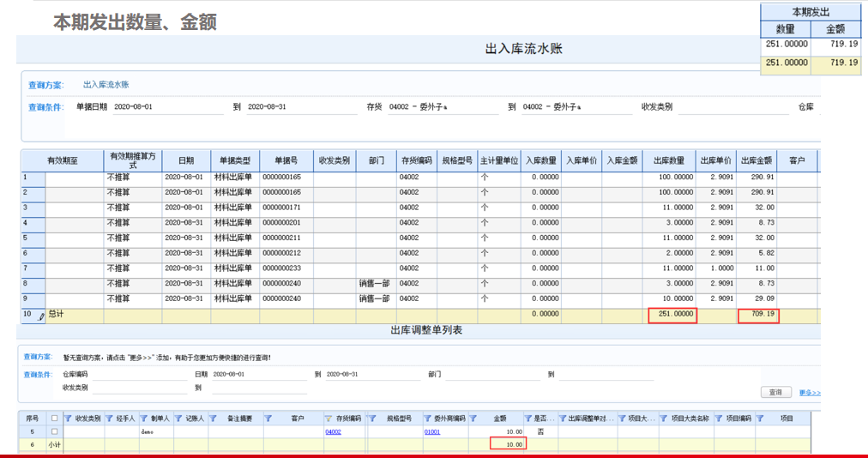The height and width of the screenshot is (458, 868).
Task: Open filter for 是否… column
Action: 527,419
